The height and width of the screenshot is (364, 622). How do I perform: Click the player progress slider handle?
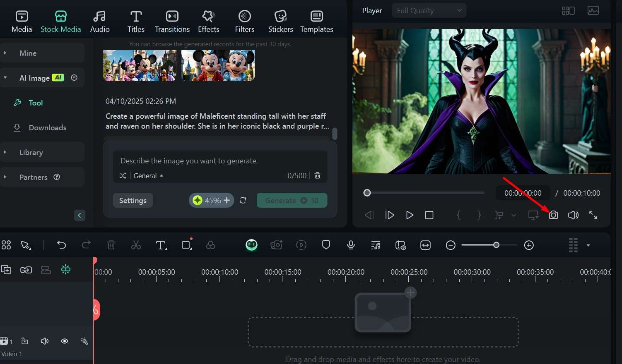(x=367, y=193)
